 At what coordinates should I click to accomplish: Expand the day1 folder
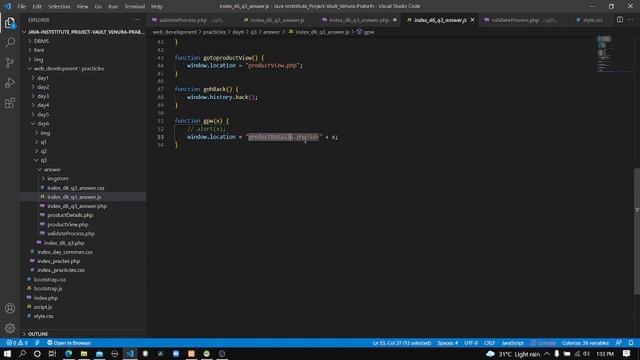coord(43,78)
